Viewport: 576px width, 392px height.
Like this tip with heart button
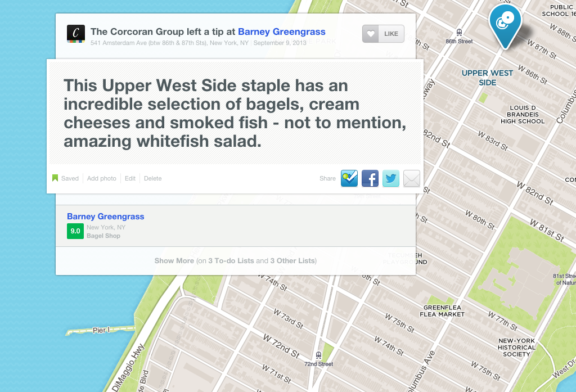(x=383, y=34)
